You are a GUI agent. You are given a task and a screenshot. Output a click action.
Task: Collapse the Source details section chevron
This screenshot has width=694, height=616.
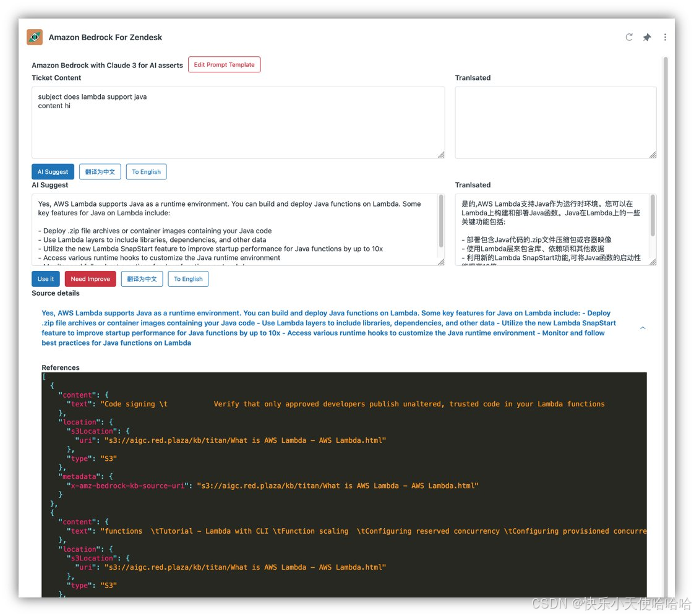pos(643,328)
